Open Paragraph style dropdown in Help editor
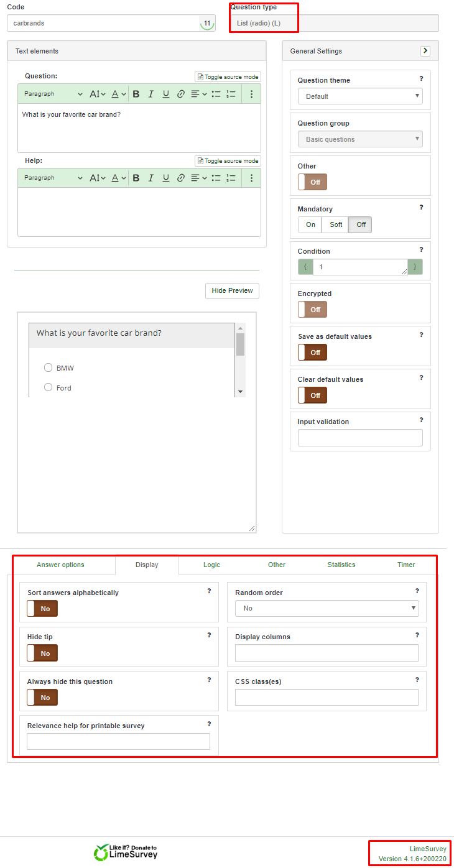Image resolution: width=454 pixels, height=868 pixels. coord(53,178)
